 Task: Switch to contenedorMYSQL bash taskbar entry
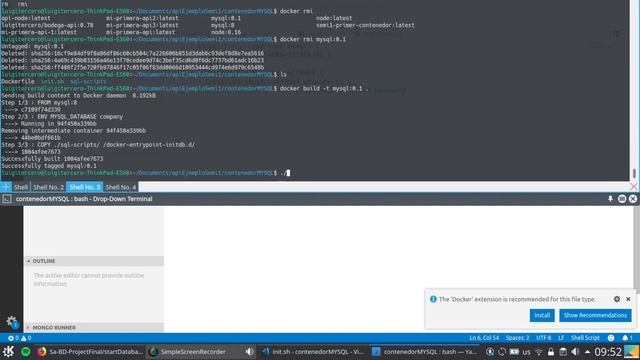coord(425,351)
